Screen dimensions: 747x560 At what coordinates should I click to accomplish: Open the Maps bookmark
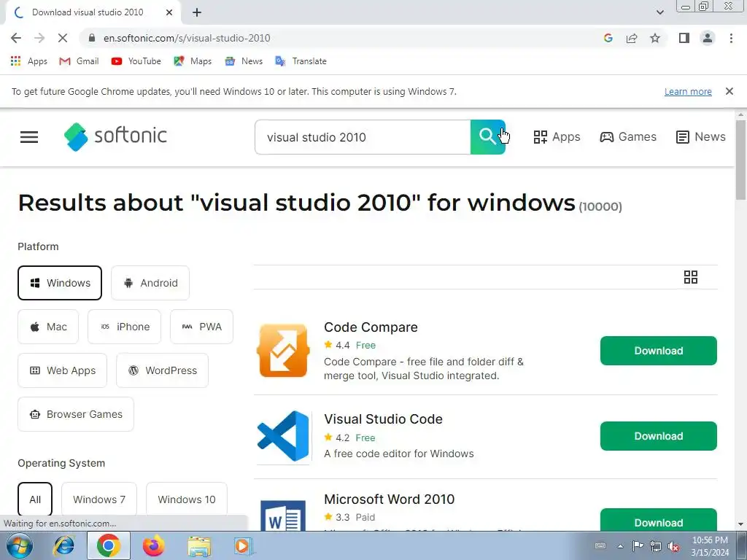193,61
